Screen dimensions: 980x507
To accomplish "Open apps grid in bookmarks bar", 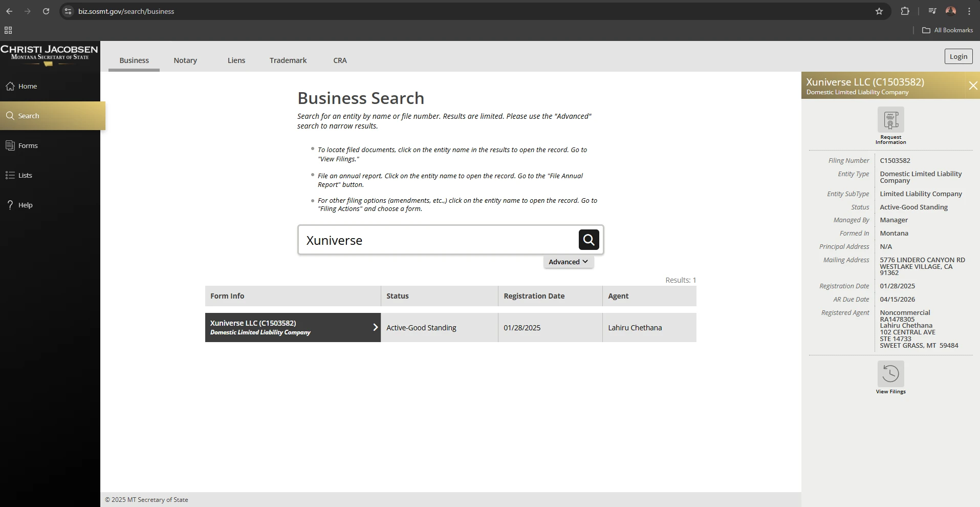I will tap(8, 30).
